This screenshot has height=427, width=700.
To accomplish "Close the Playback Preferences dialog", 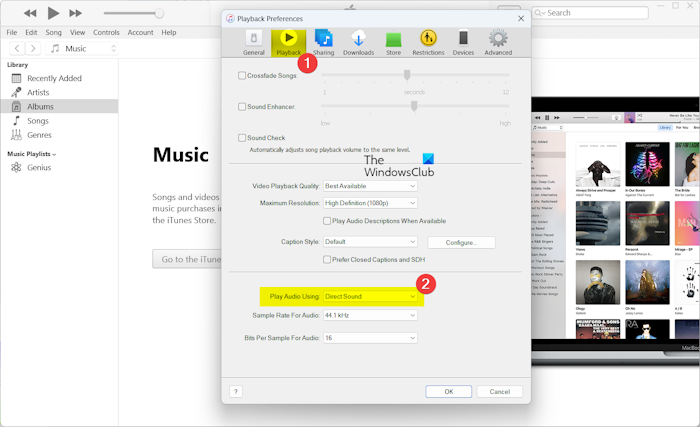I will (521, 18).
